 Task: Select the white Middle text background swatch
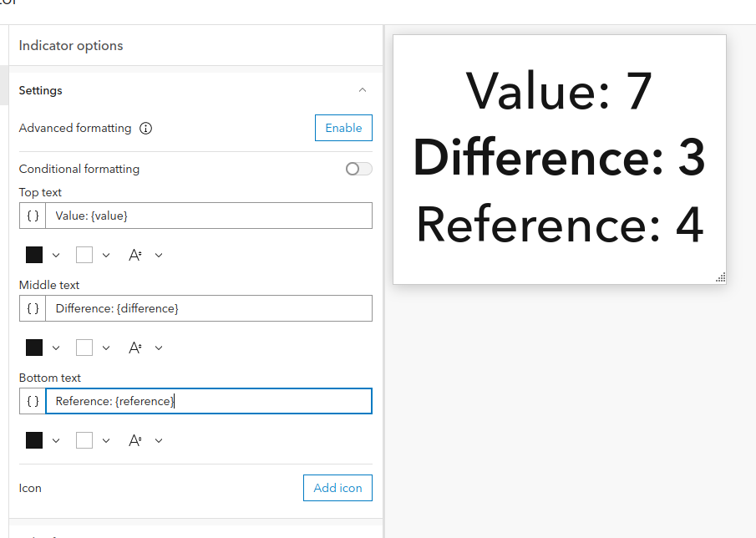[x=84, y=348]
